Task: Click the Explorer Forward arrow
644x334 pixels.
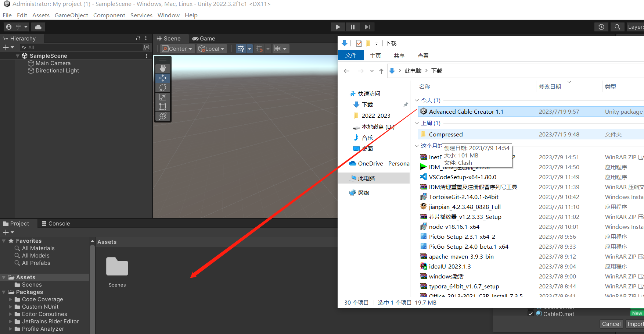Action: [x=361, y=71]
